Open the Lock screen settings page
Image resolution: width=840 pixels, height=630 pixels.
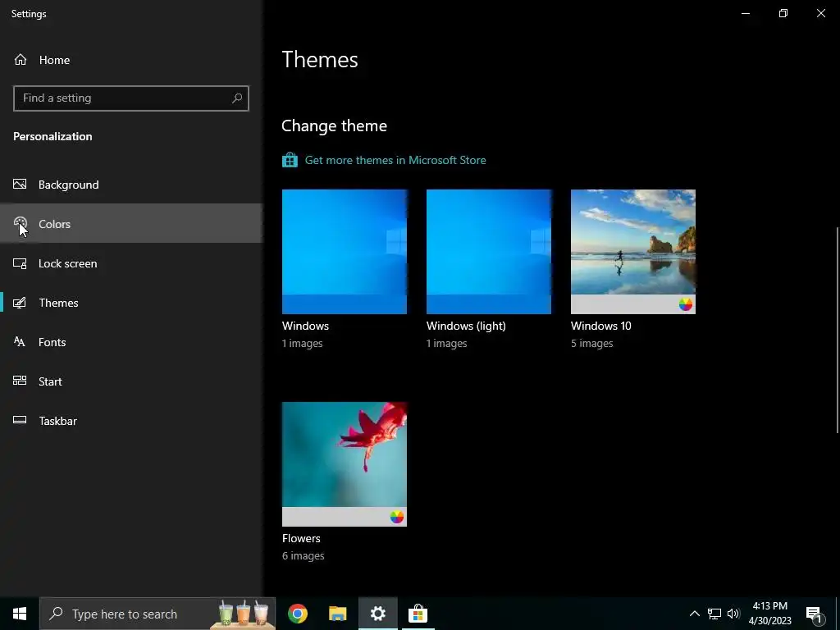point(131,263)
